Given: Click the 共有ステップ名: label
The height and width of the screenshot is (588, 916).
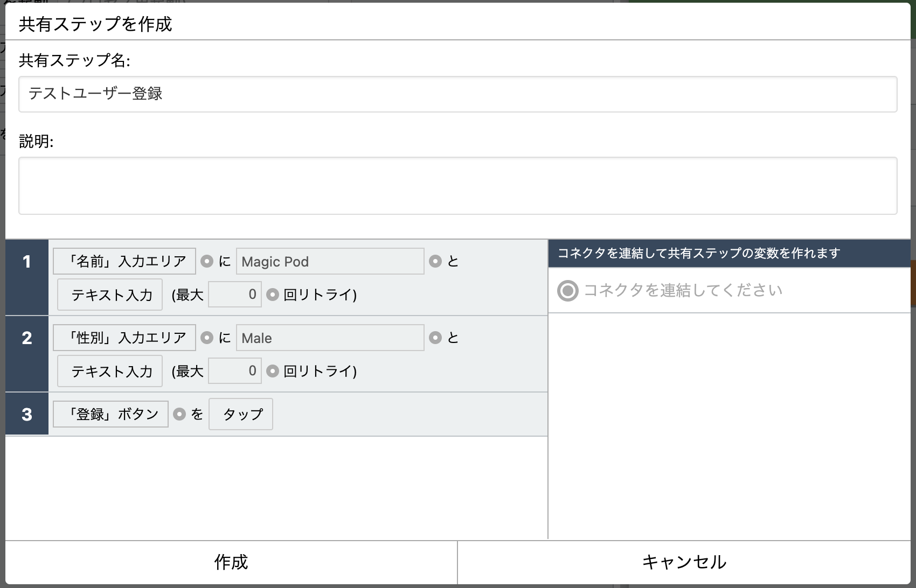Looking at the screenshot, I should pos(74,60).
